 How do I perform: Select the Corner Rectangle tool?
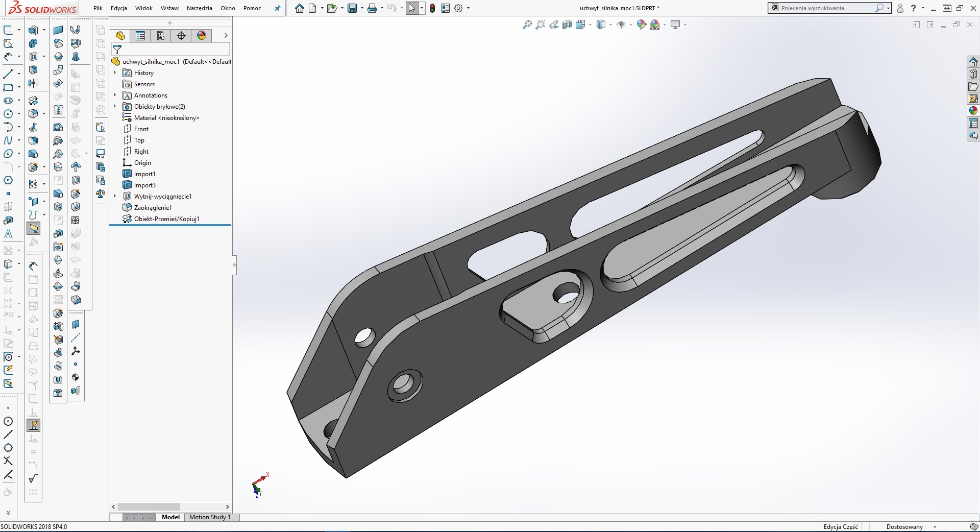(x=8, y=87)
